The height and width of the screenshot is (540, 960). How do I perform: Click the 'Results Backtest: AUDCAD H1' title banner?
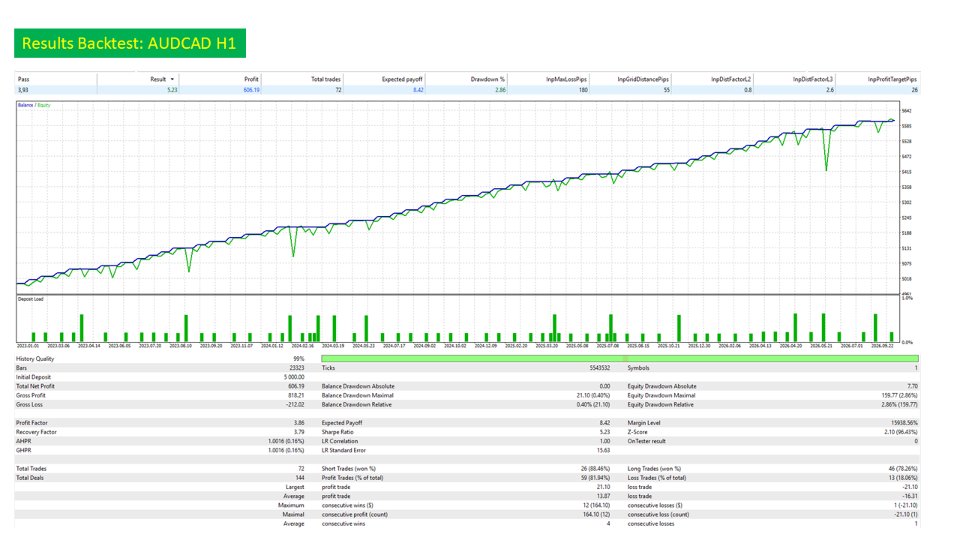pos(130,43)
